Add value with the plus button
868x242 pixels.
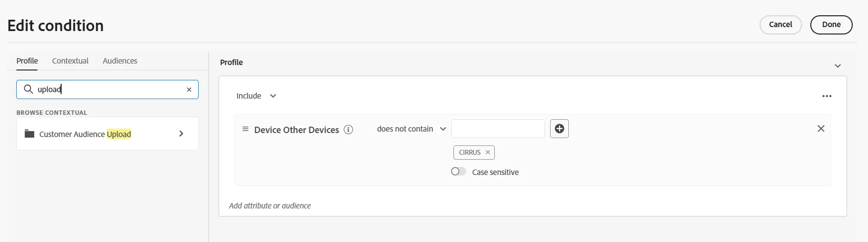(x=559, y=129)
